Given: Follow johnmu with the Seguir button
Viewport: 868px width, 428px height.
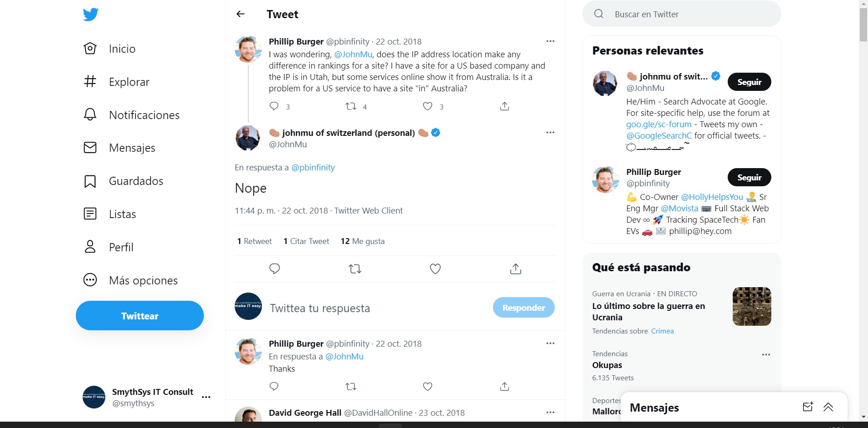Looking at the screenshot, I should point(749,82).
